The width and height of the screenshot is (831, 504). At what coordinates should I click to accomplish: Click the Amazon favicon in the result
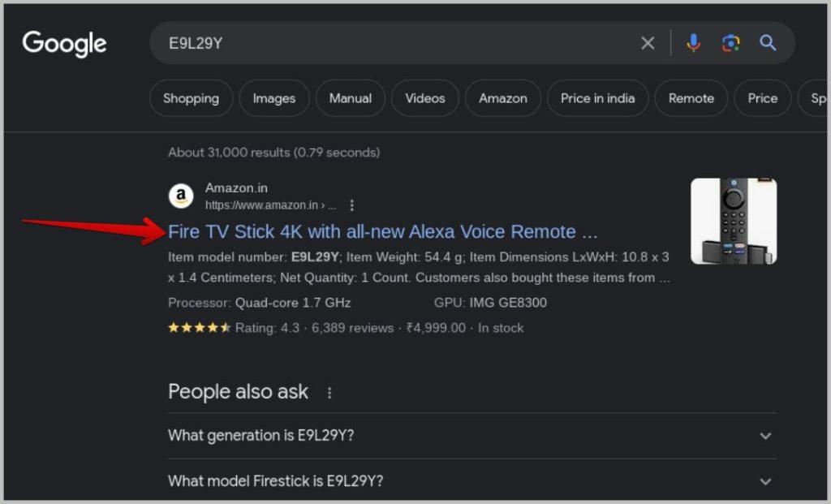coord(181,196)
